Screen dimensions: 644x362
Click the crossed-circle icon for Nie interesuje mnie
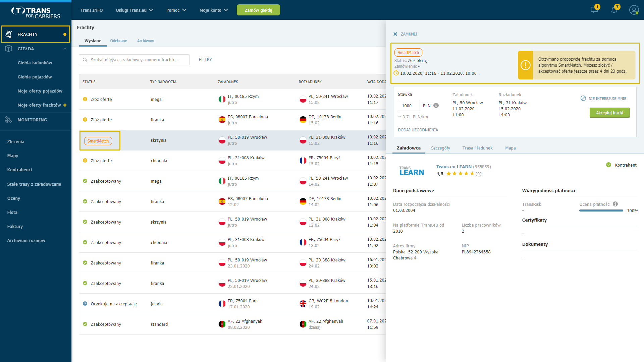[x=583, y=98]
